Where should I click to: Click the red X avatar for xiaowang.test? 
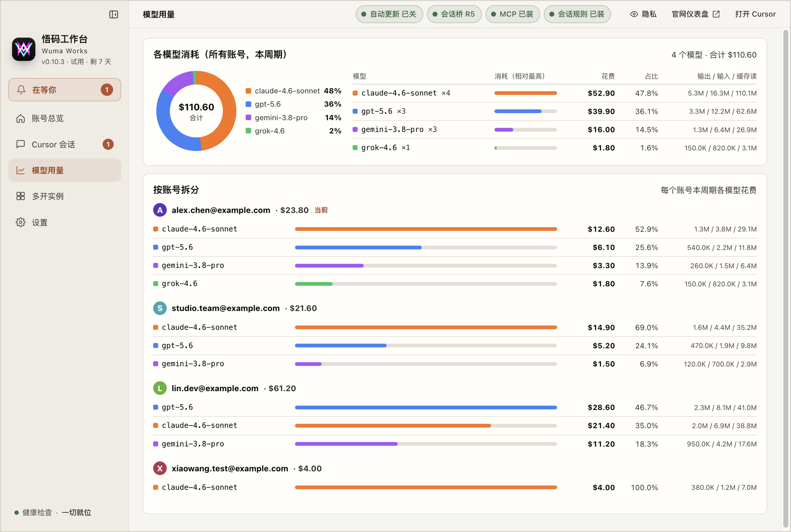click(160, 468)
